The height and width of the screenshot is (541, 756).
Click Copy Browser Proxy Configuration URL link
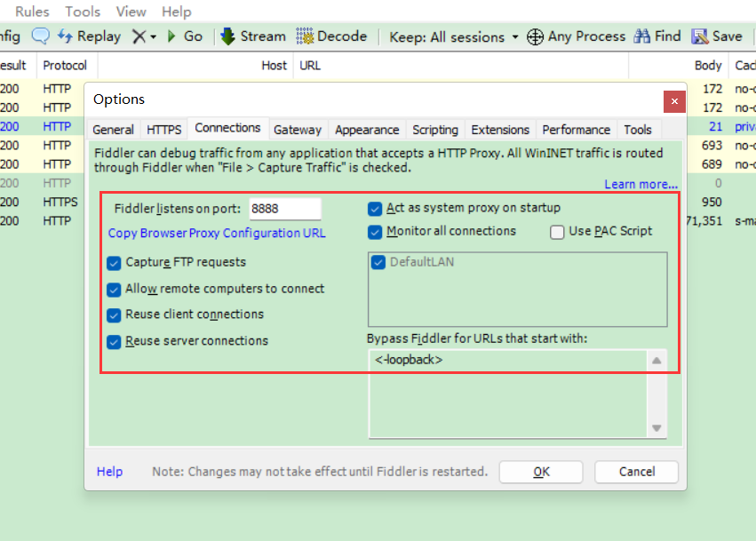(x=217, y=234)
